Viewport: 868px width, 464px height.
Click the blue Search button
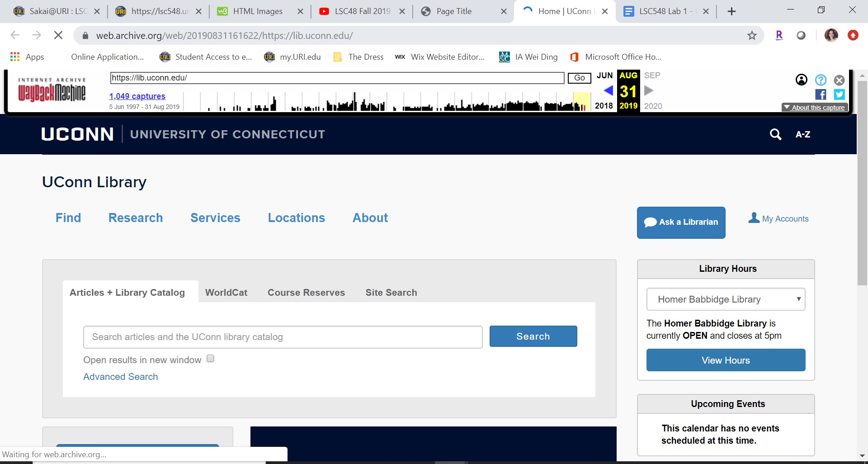pos(533,336)
